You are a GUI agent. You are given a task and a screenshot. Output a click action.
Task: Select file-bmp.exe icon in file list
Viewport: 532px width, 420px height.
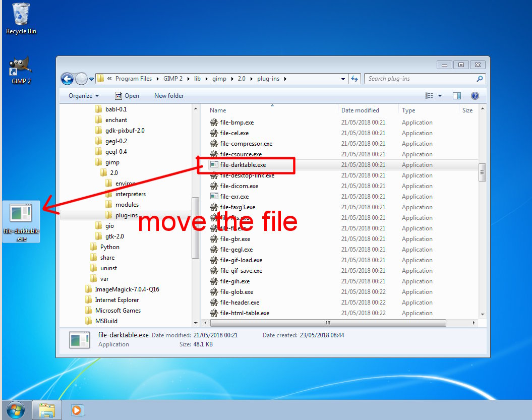tap(214, 123)
